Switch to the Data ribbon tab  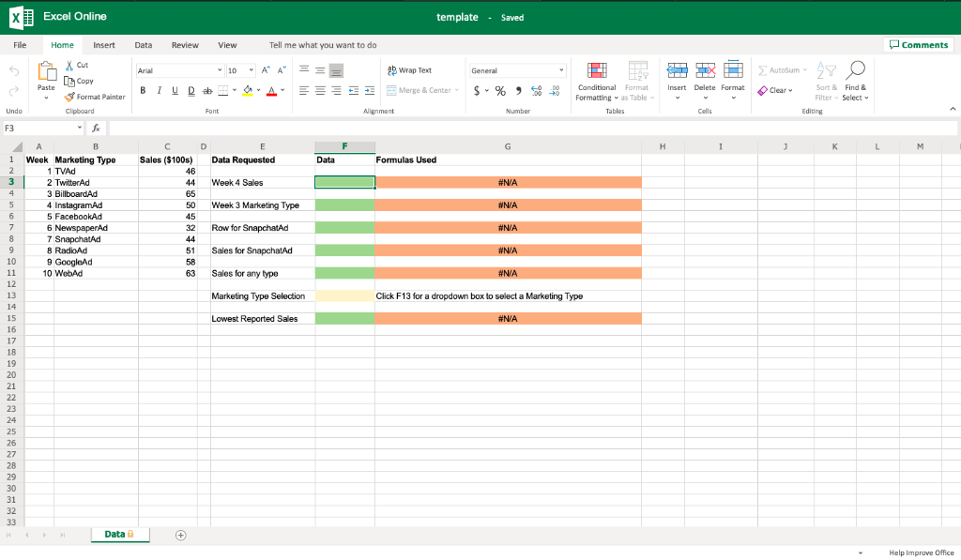(144, 45)
